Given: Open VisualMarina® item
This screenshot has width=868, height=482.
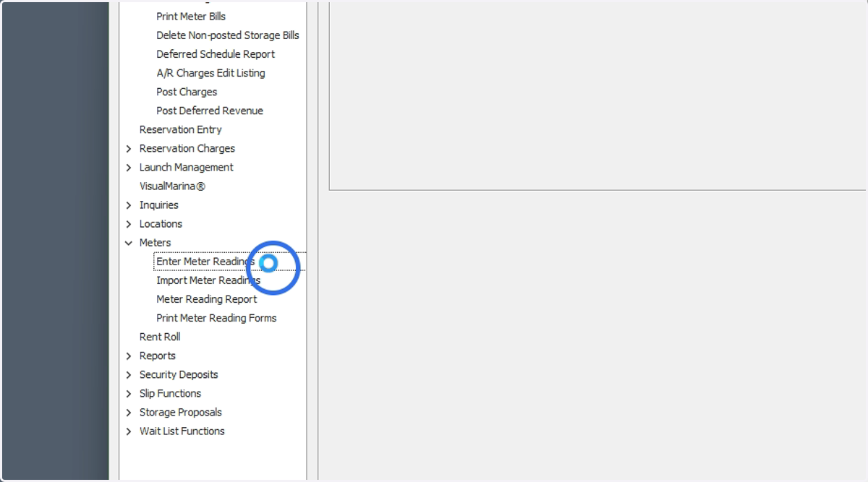Looking at the screenshot, I should 172,185.
